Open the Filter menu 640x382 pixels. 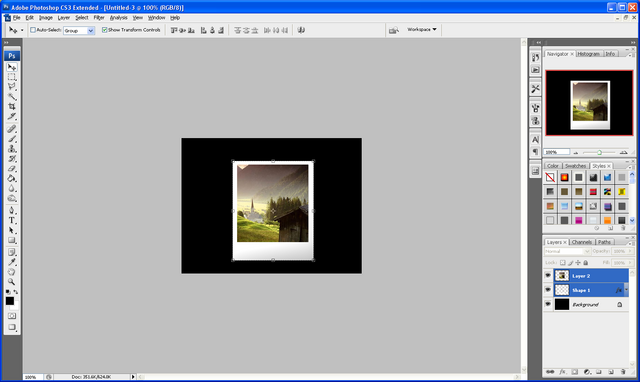(x=99, y=18)
